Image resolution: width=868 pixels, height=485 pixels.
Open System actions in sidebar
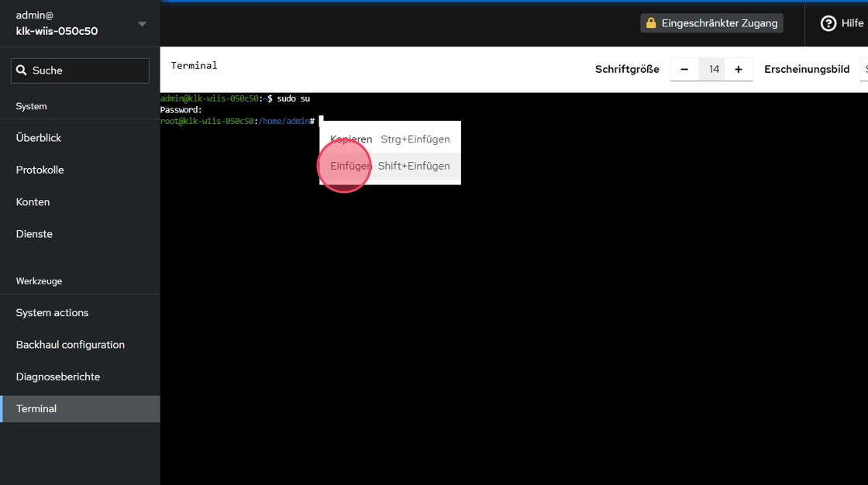(x=52, y=313)
